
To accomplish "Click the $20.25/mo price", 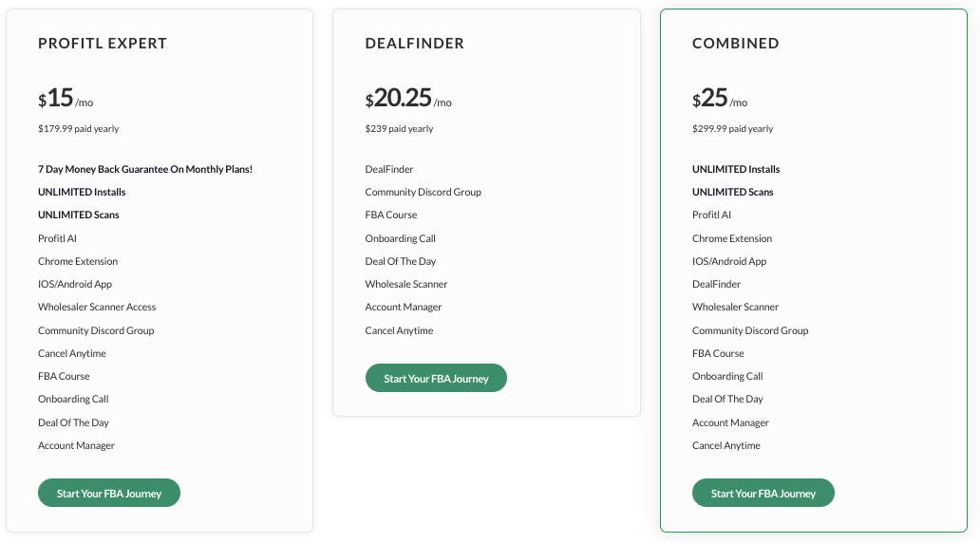I will pos(408,99).
